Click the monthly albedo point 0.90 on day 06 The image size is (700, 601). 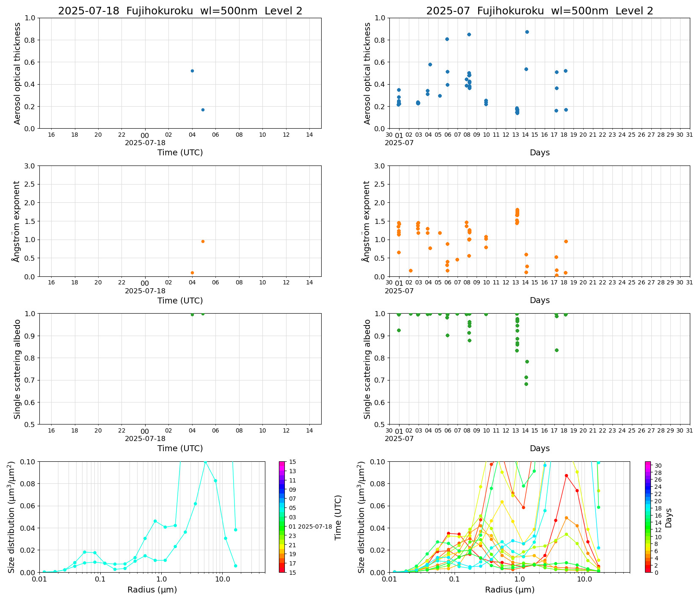tap(447, 335)
